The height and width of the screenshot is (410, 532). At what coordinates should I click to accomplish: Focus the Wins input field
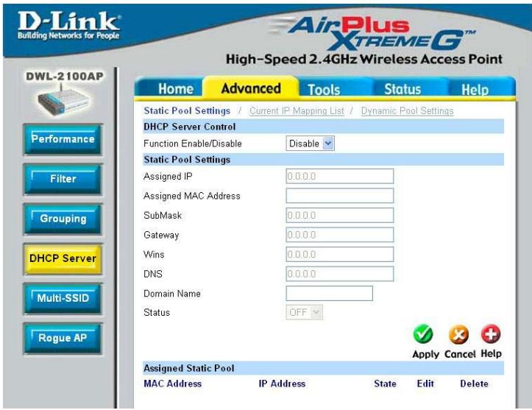(x=340, y=254)
